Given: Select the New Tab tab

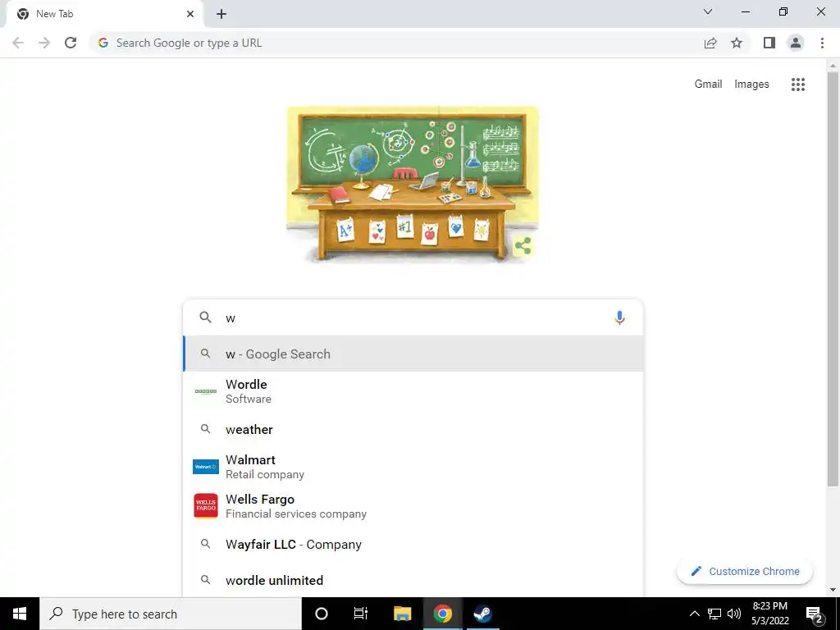Looking at the screenshot, I should pos(105,14).
